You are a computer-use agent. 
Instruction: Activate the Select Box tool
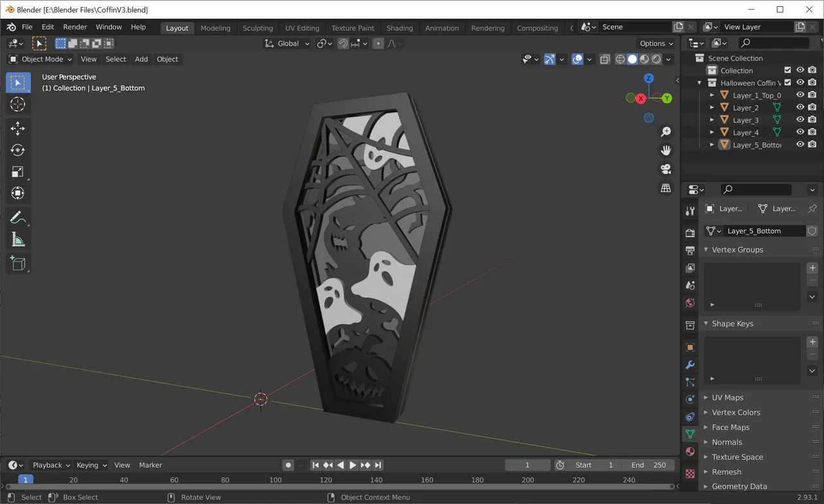click(x=18, y=82)
